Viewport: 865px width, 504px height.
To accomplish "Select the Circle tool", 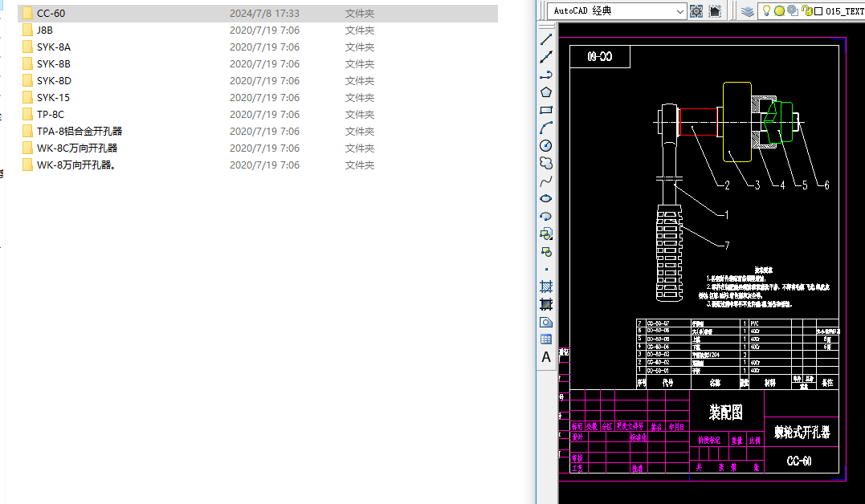I will coord(546,145).
